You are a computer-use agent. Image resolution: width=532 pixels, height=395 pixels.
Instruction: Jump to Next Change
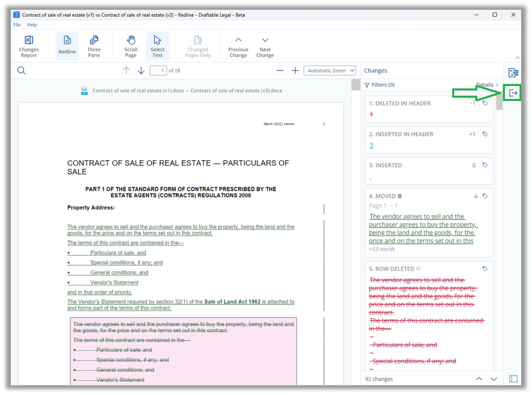[264, 46]
